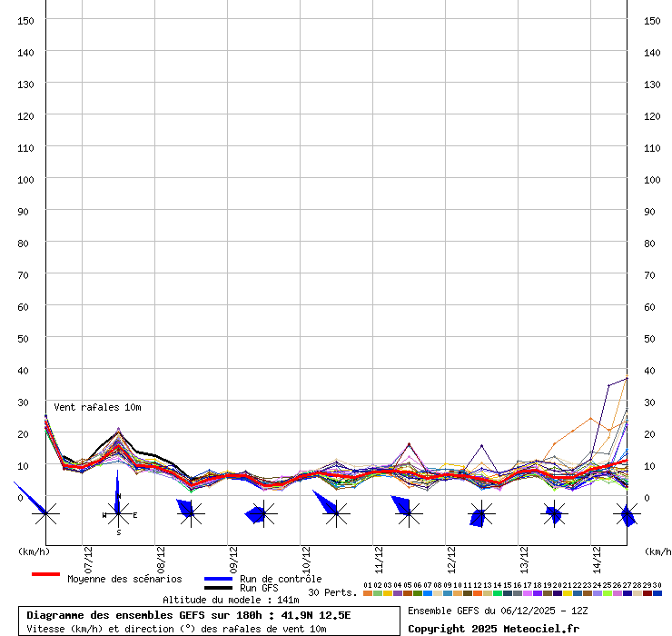Click the red 'Moyenne des scénarios' legend line
The height and width of the screenshot is (636, 672).
(45, 574)
